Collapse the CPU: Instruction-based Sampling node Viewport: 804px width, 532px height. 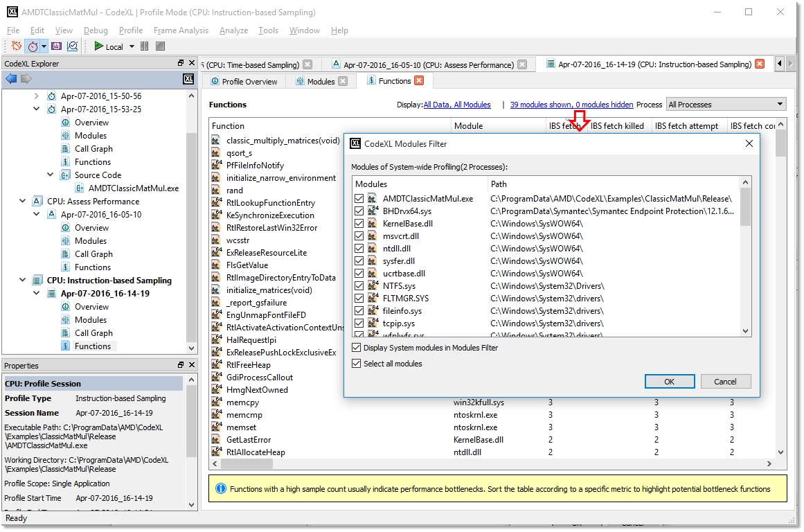[x=22, y=280]
